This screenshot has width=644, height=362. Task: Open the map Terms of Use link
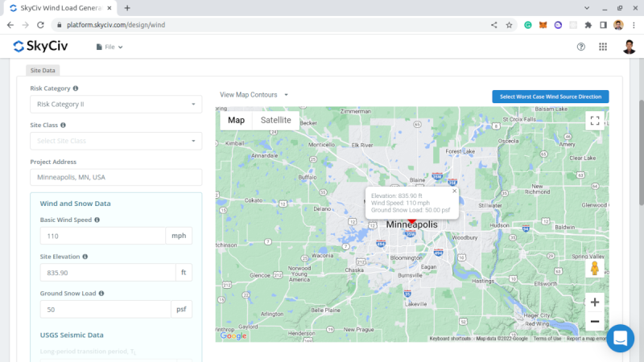pyautogui.click(x=547, y=339)
